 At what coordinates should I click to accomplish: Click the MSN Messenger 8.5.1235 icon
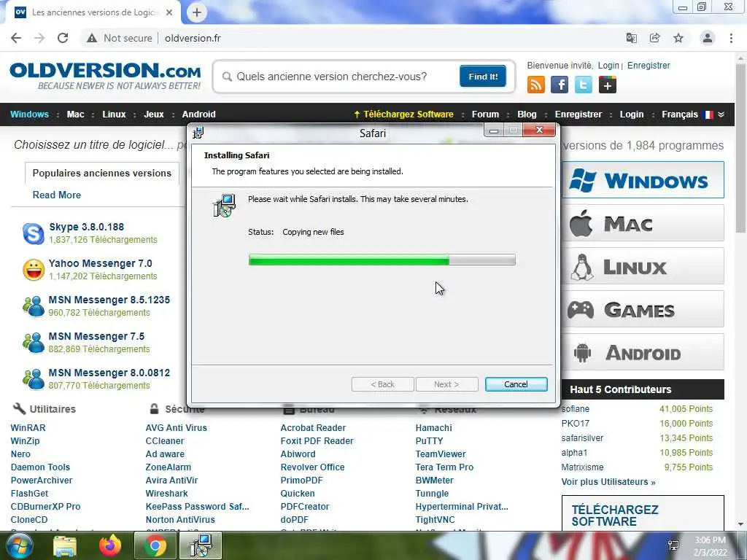[x=34, y=306]
